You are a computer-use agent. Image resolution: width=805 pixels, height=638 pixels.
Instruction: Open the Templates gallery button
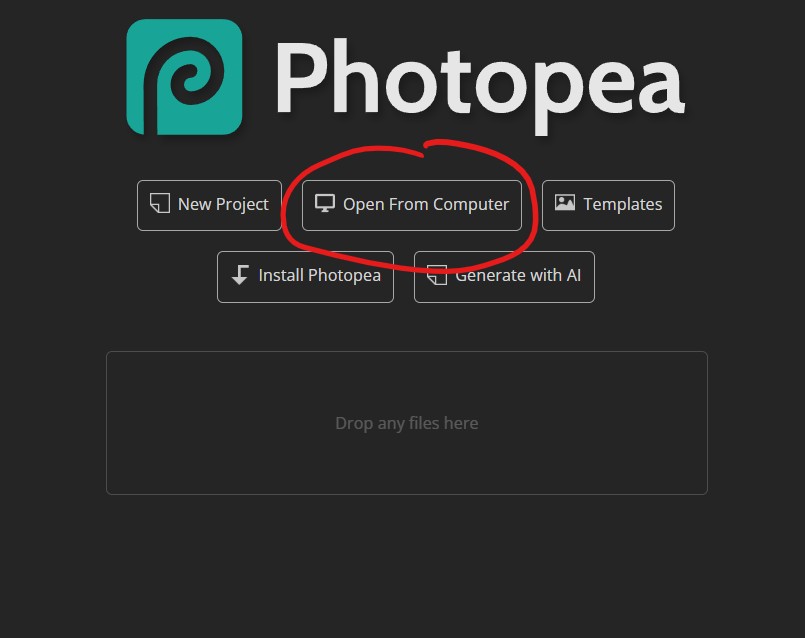(x=608, y=205)
